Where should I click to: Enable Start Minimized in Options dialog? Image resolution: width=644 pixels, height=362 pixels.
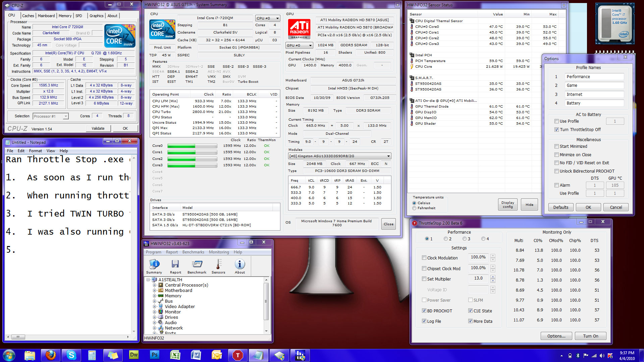click(556, 146)
